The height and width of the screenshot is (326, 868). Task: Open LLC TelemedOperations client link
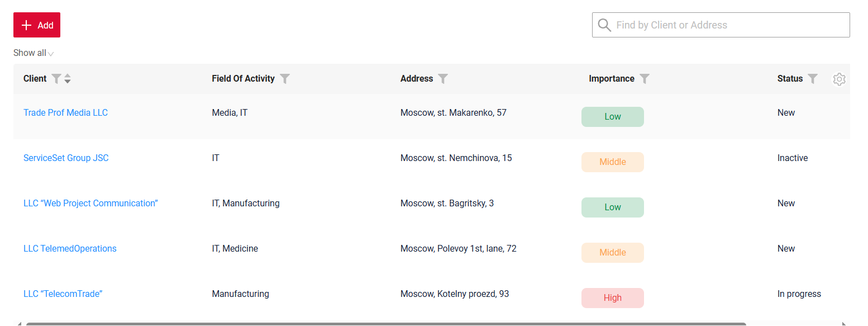[x=70, y=249]
